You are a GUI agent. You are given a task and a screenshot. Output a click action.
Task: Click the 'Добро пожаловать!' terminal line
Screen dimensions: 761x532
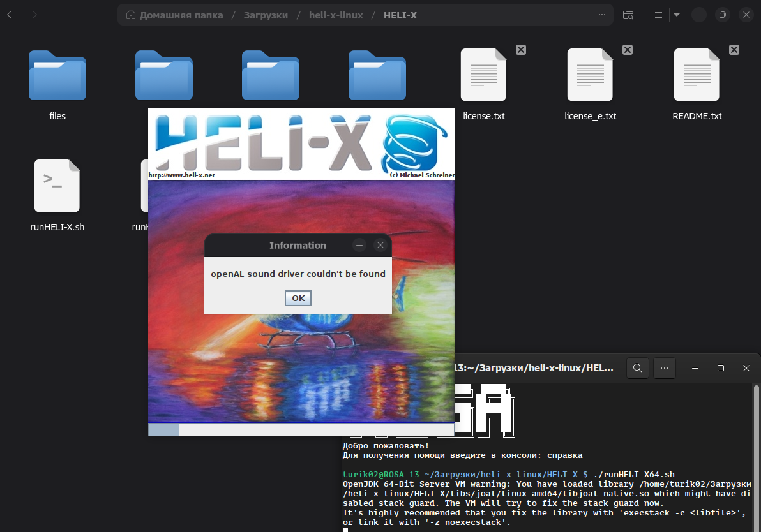[386, 446]
